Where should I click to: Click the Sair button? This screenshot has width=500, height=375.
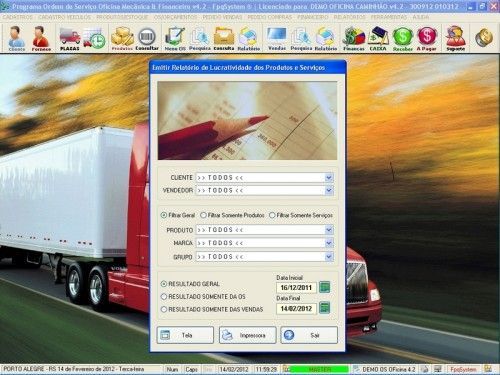pyautogui.click(x=309, y=335)
